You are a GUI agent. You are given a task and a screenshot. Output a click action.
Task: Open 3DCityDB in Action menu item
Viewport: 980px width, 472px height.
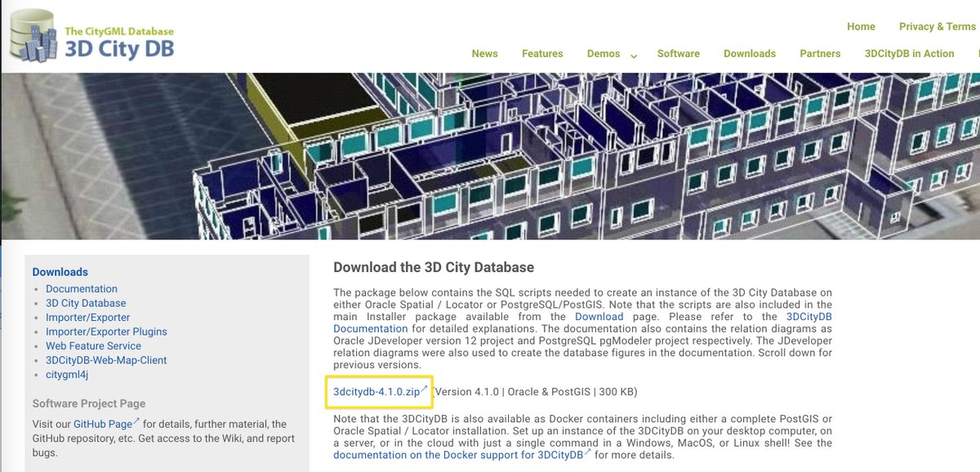coord(909,53)
